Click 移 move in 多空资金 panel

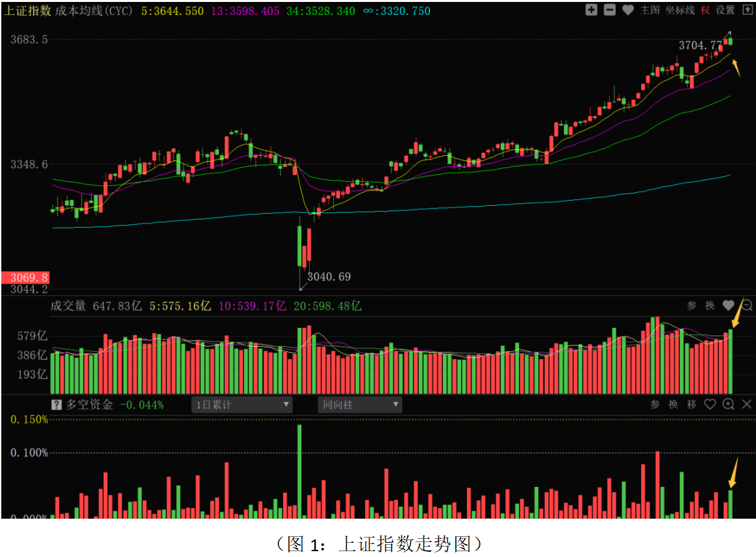pyautogui.click(x=692, y=404)
